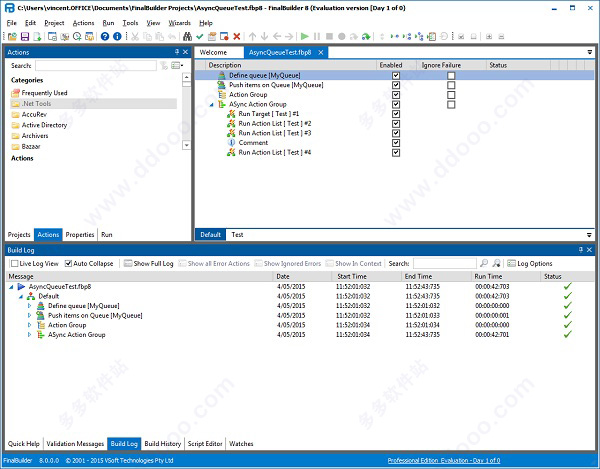Click the move action left arrow icon

coord(277,36)
